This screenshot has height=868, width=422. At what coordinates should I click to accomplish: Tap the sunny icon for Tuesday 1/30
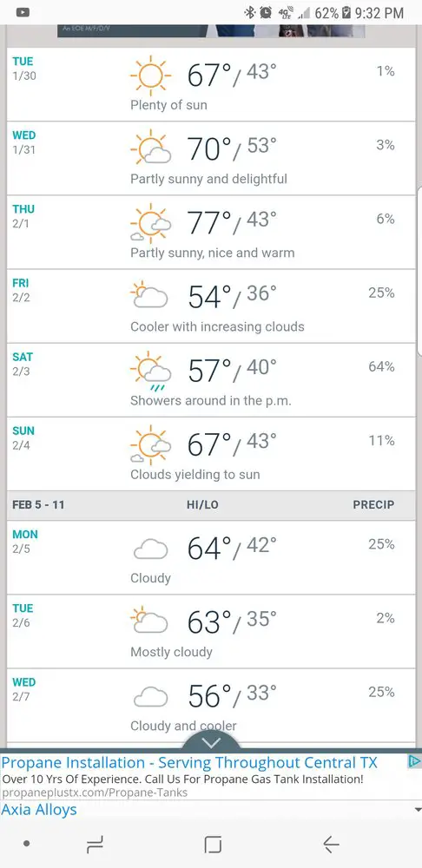click(150, 76)
